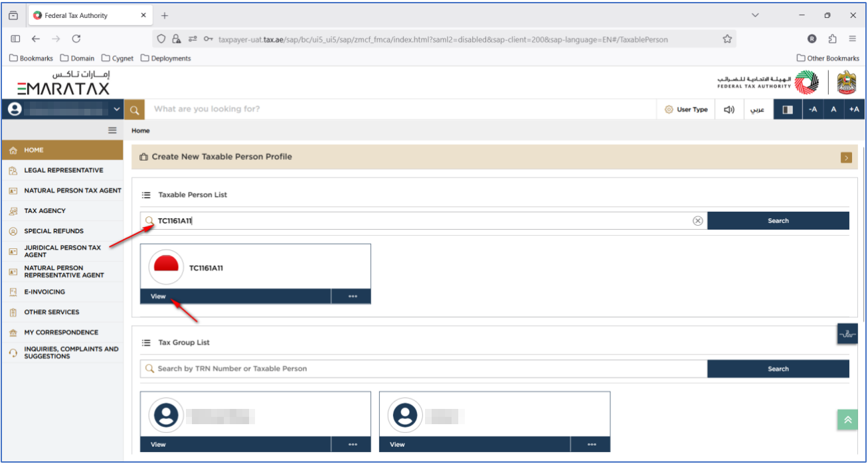Click the green scroll-to-top button
The image size is (868, 464).
coord(847,420)
